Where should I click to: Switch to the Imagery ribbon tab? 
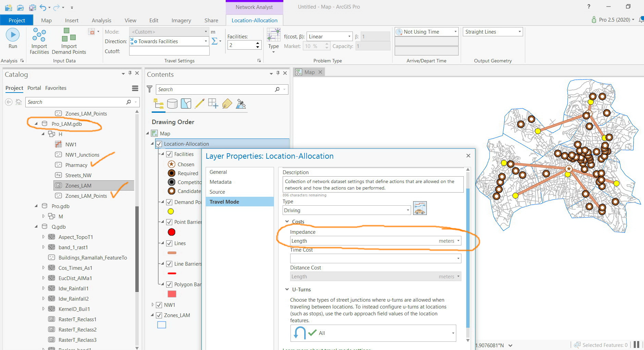[181, 20]
